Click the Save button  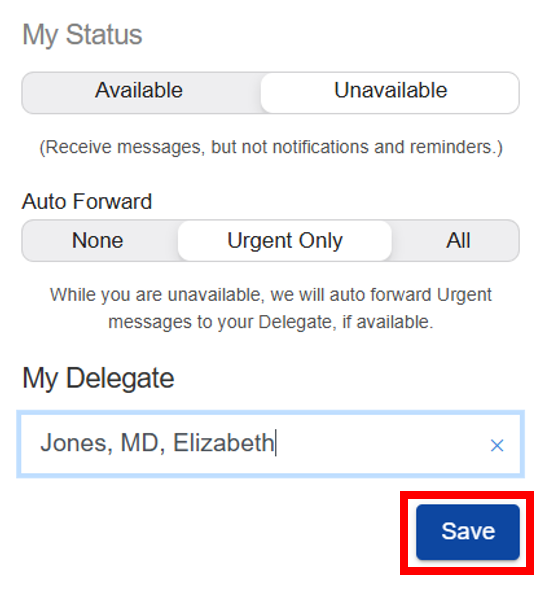click(468, 532)
